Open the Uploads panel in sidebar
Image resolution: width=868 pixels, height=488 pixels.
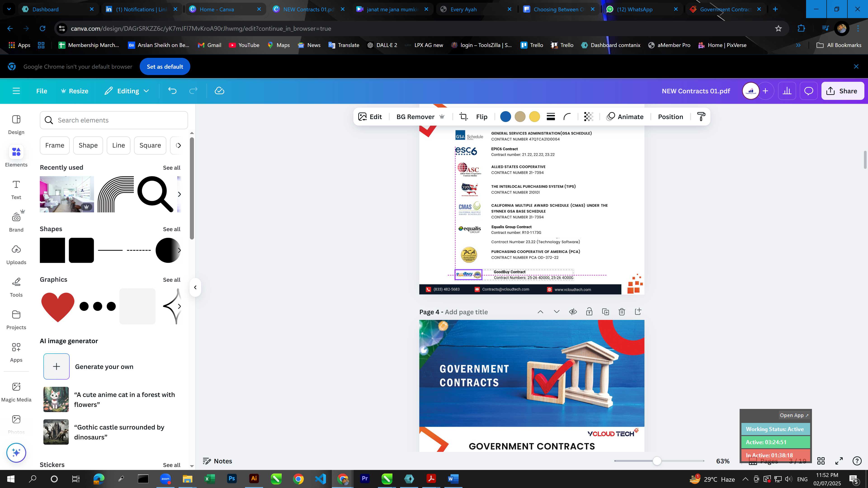click(16, 255)
